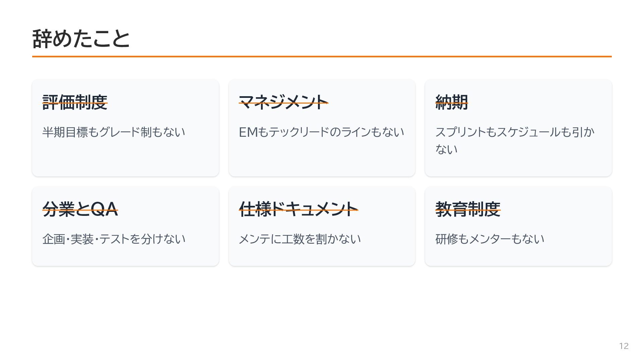Click the 教育制度 card heading
The height and width of the screenshot is (362, 644).
click(x=468, y=209)
